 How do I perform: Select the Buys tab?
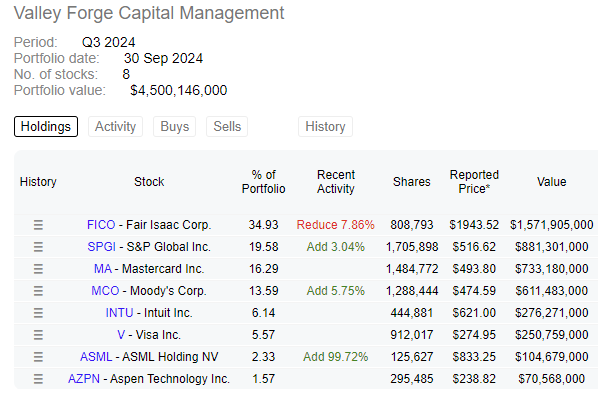click(174, 127)
